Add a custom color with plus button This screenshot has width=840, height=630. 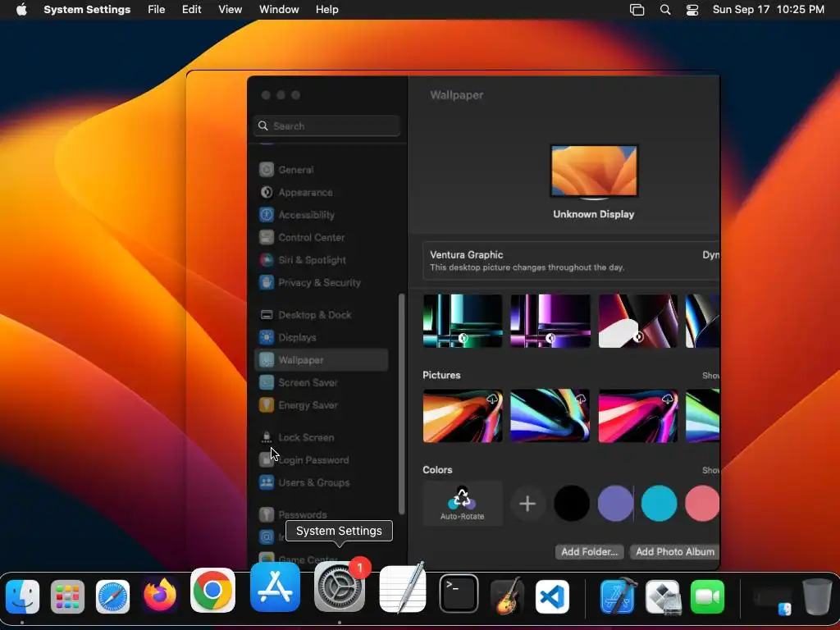(527, 504)
